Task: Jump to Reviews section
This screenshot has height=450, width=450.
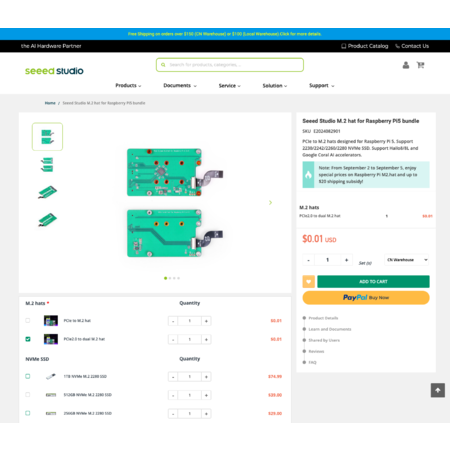Action: [x=316, y=351]
